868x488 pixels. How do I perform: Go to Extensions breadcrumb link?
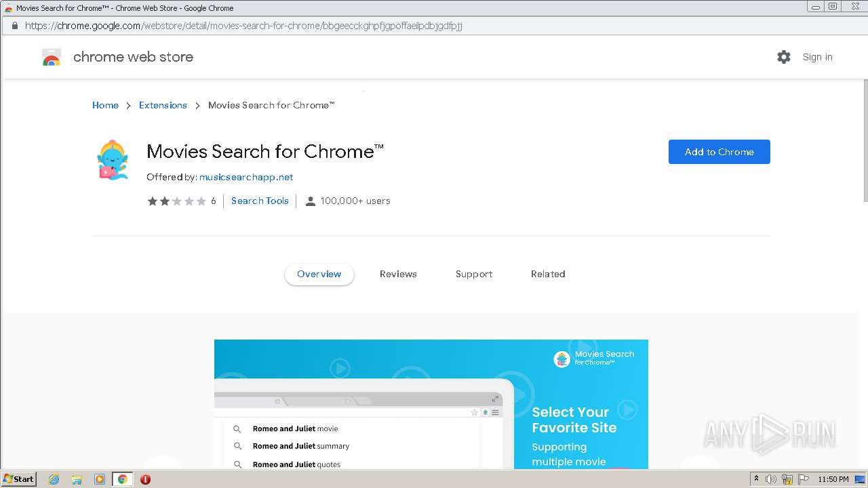coord(163,105)
